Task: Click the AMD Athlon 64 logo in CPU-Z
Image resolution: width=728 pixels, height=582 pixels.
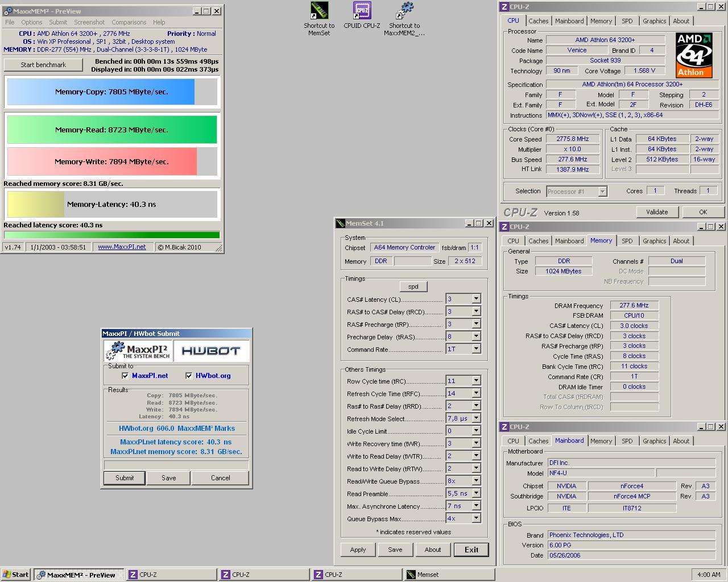Action: pos(694,55)
